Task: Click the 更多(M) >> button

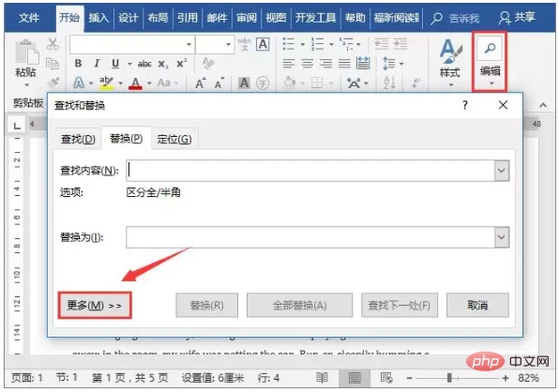Action: pyautogui.click(x=95, y=305)
